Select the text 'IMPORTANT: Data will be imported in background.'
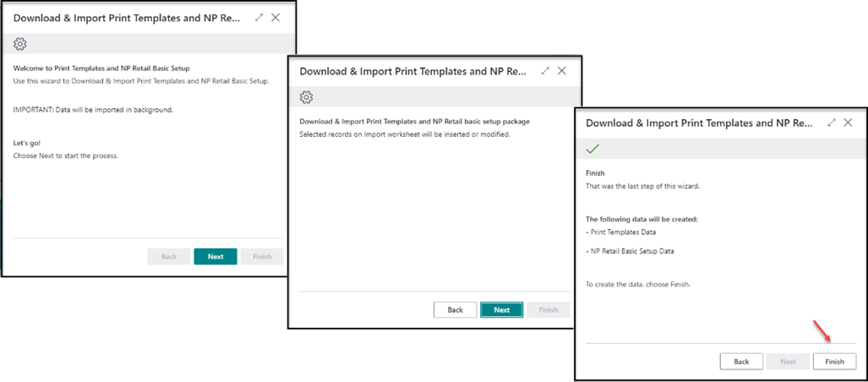868x382 pixels. (93, 110)
